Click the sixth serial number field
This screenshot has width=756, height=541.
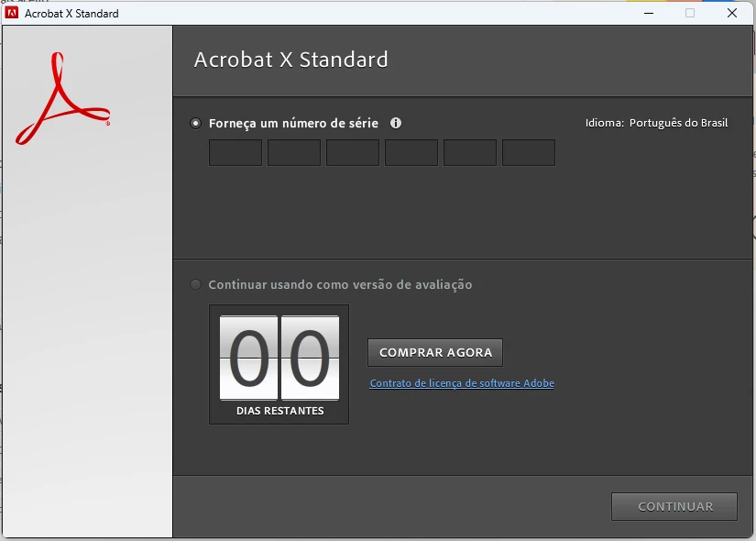pyautogui.click(x=529, y=152)
